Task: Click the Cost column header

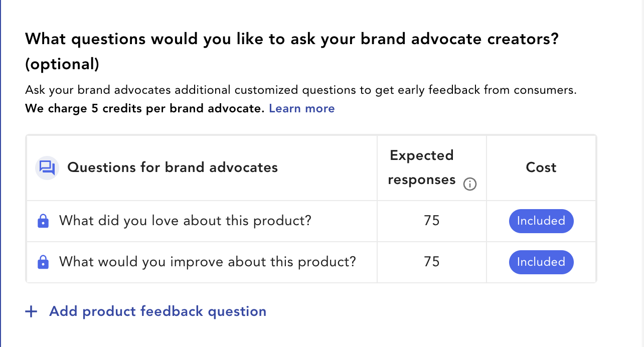Action: pos(541,167)
